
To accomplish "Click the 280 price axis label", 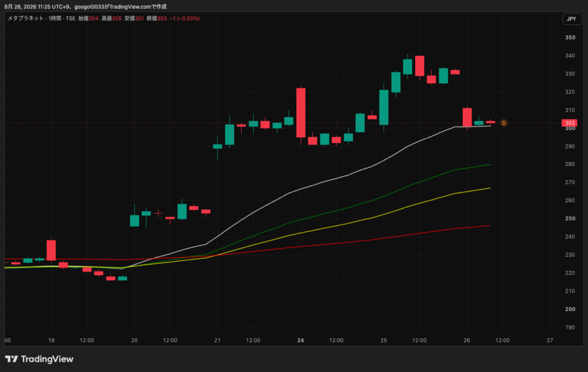I will [x=570, y=164].
